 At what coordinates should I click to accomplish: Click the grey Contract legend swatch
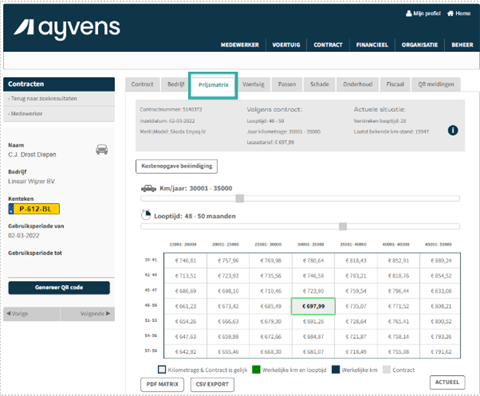click(x=386, y=370)
